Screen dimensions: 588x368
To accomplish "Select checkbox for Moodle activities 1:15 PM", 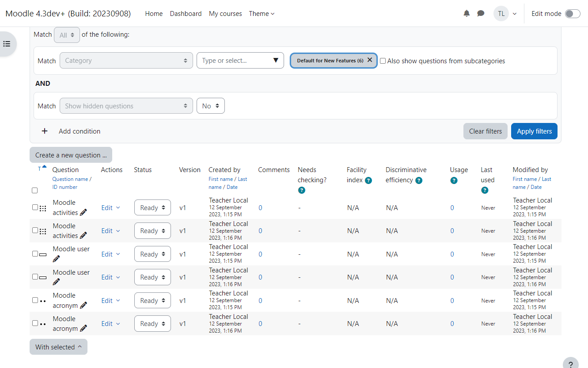I will [x=35, y=207].
